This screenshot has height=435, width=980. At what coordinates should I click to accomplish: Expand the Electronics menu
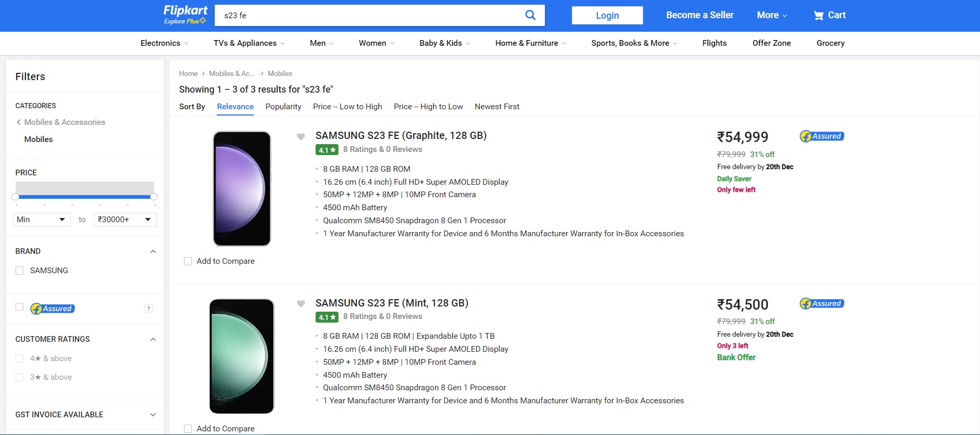click(x=164, y=43)
